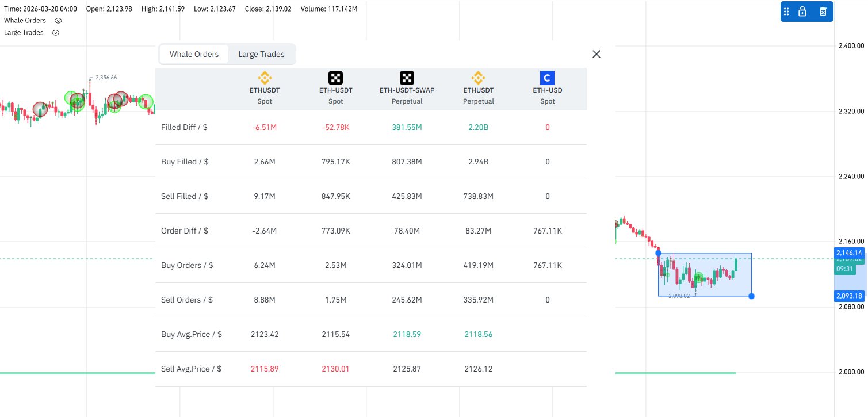
Task: Click the 419.19M buy orders value
Action: click(x=478, y=265)
